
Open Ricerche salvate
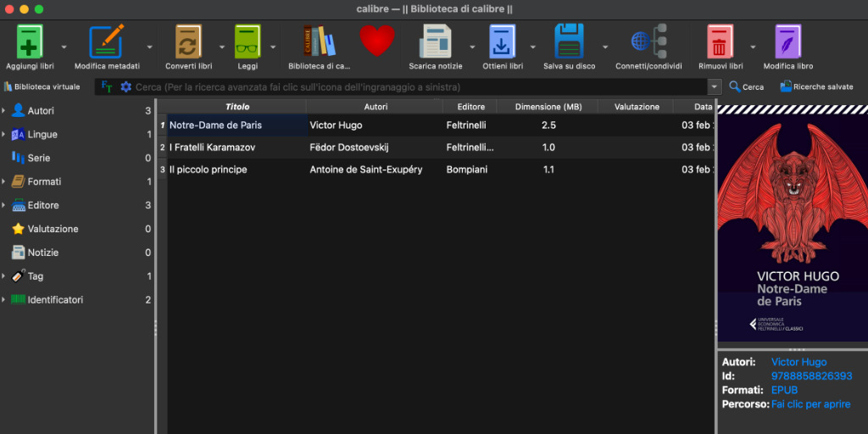point(816,87)
